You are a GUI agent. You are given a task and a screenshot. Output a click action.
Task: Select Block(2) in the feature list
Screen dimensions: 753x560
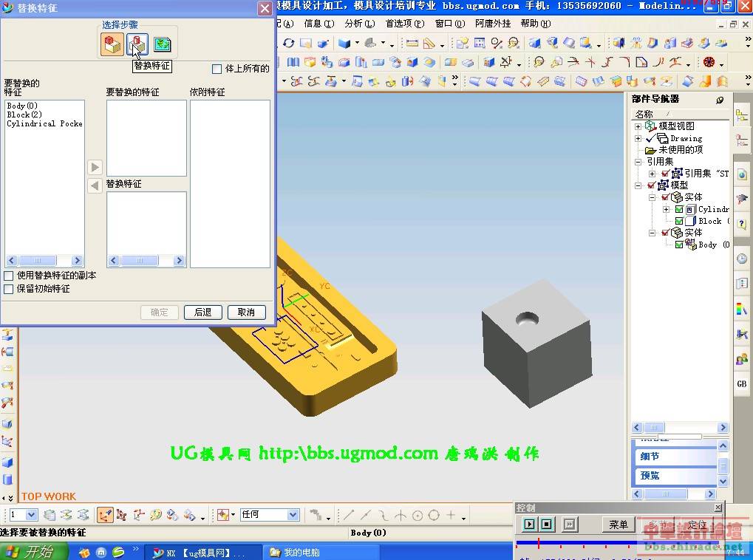pyautogui.click(x=24, y=115)
